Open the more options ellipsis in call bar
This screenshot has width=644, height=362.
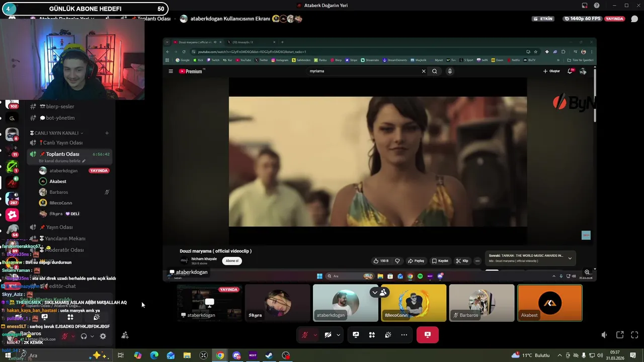[404, 335]
